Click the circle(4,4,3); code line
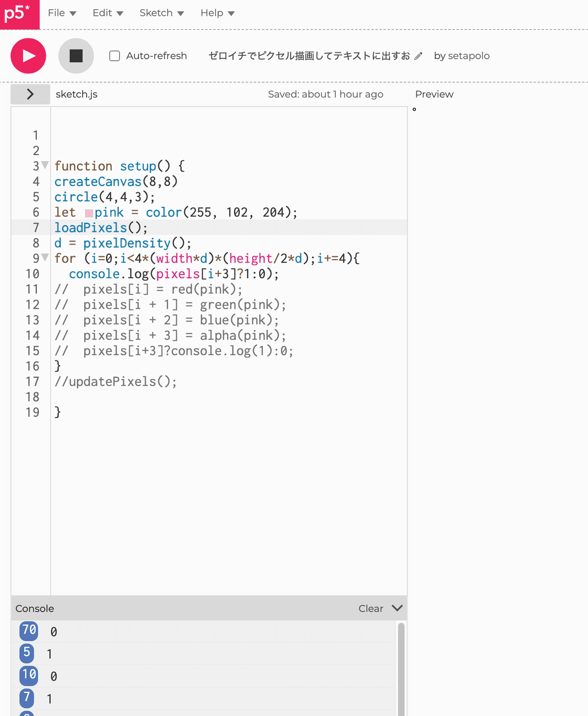 tap(104, 197)
